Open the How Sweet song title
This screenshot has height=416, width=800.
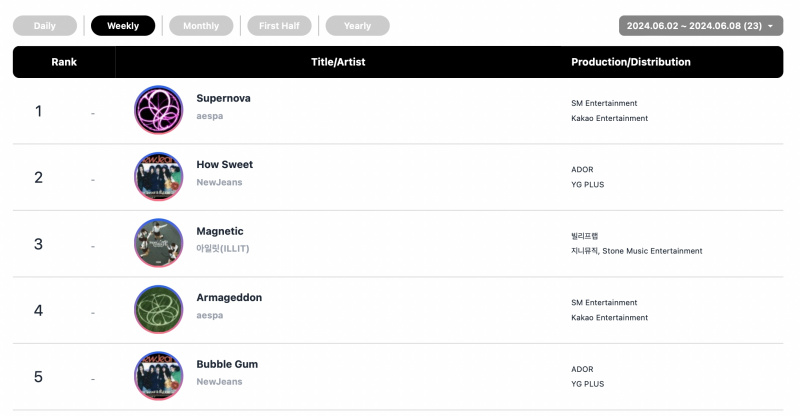(224, 164)
